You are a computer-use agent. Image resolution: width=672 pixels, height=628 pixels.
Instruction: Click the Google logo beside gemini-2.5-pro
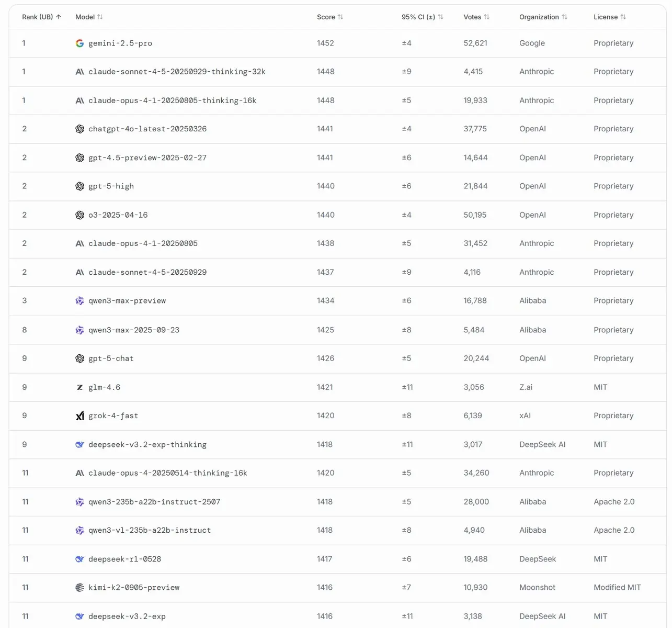pos(79,43)
